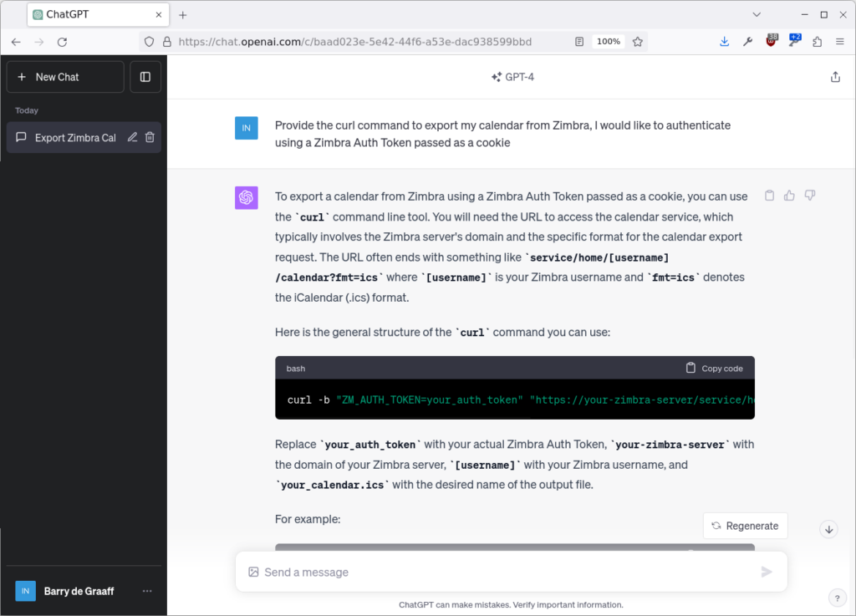Copy the assistant's response to clipboard
This screenshot has width=856, height=616.
coord(769,195)
